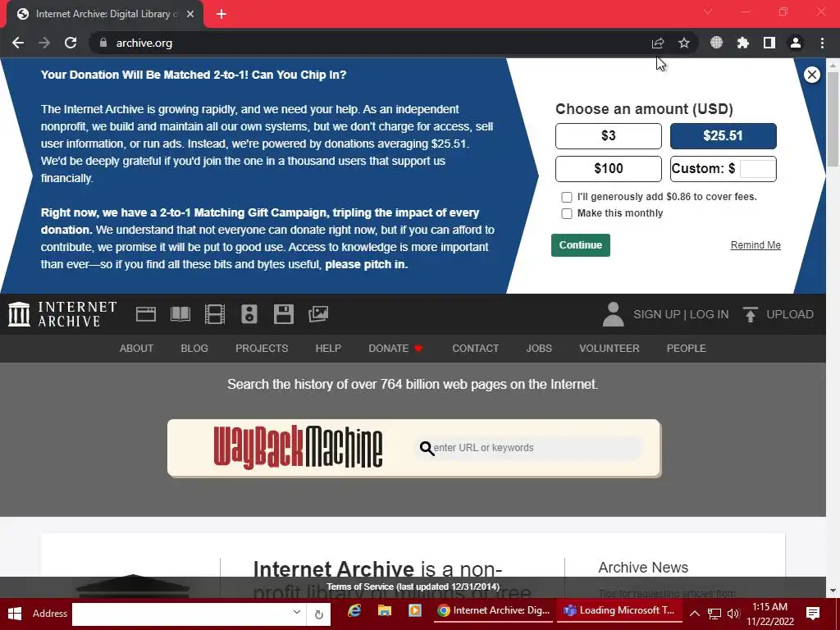Click the Custom amount input field
The height and width of the screenshot is (630, 840).
point(757,169)
